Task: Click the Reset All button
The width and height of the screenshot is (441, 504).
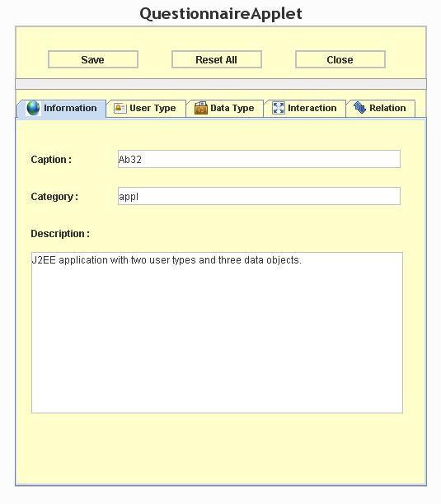Action: [x=217, y=59]
